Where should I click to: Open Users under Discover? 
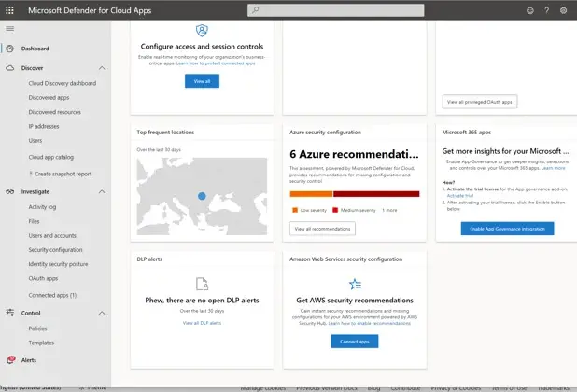click(35, 141)
